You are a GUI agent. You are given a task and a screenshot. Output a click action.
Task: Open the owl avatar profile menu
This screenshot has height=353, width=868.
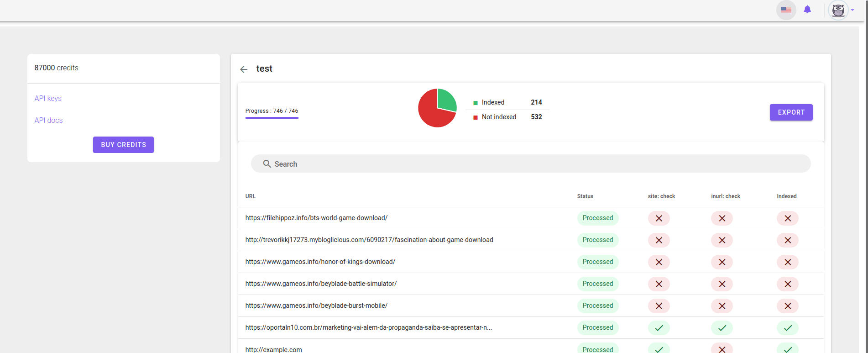(x=838, y=10)
